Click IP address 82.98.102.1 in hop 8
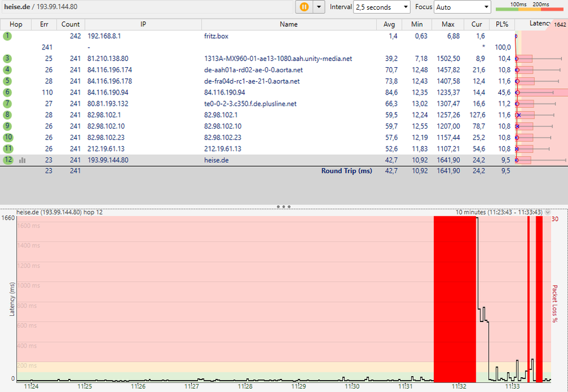This screenshot has height=392, width=568. (x=104, y=115)
